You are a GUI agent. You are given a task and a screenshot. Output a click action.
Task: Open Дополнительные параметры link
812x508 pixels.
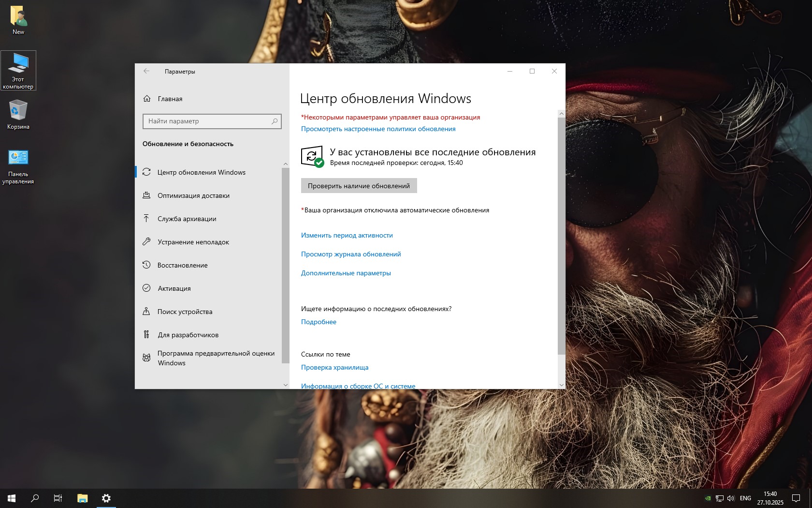(346, 273)
